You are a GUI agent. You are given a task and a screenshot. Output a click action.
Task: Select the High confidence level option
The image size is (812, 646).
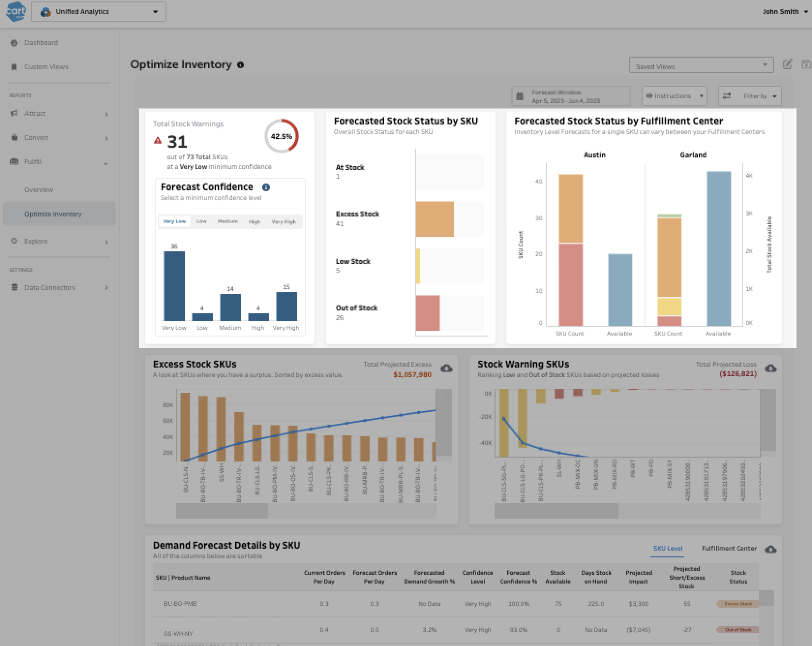(255, 222)
